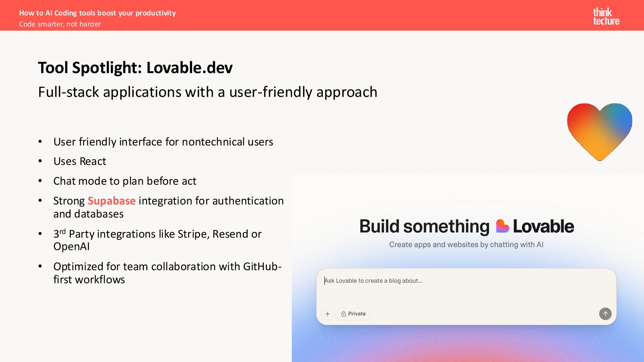
Task: Click the thinktecture logo in header
Action: click(606, 16)
